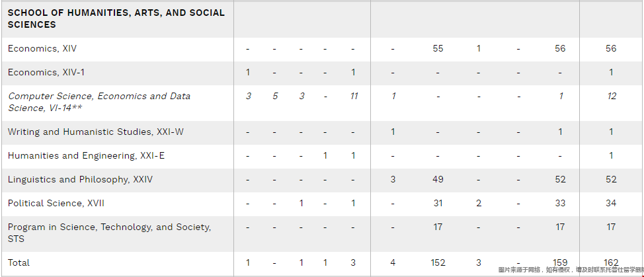Select the 152 cell in Total row
The width and height of the screenshot is (644, 277).
tap(438, 262)
